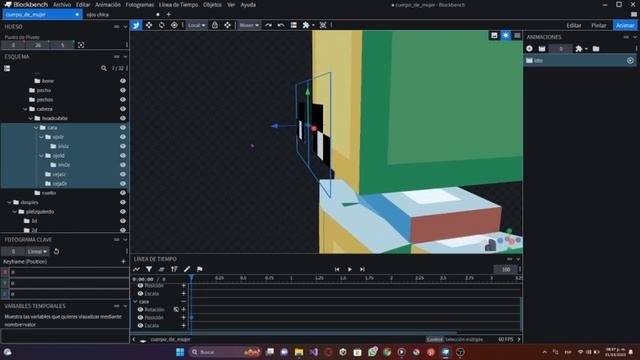Select the Move tool in the toolbar
Image resolution: width=640 pixels, height=360 pixels.
click(x=149, y=25)
